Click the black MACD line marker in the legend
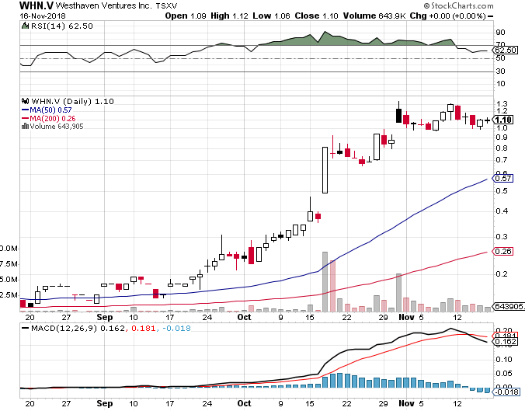 (x=25, y=328)
